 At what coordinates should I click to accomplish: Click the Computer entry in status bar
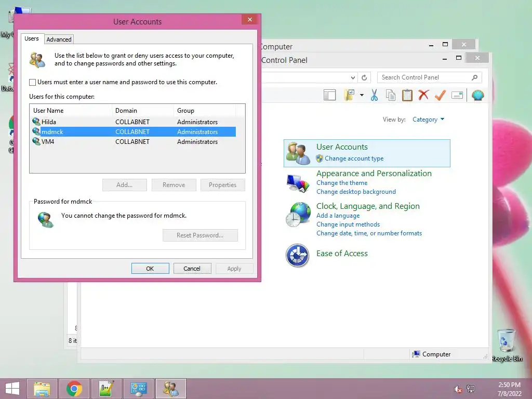pos(431,354)
